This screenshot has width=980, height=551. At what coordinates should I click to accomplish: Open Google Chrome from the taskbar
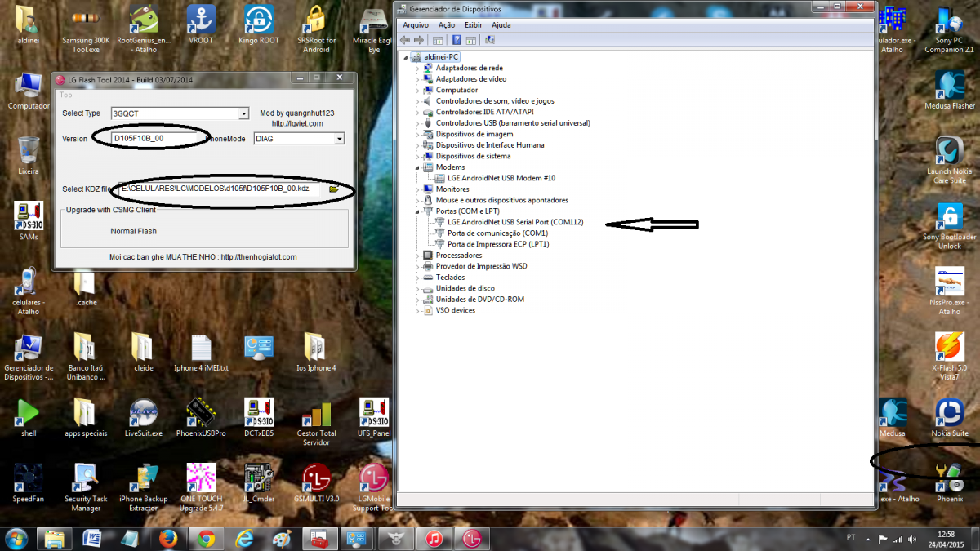click(206, 539)
